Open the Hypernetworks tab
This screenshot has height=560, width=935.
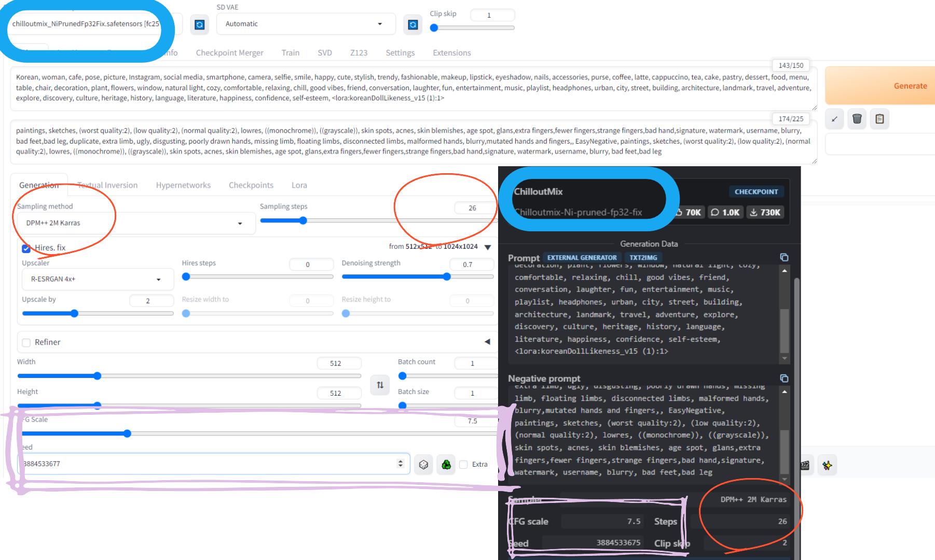[x=183, y=185]
